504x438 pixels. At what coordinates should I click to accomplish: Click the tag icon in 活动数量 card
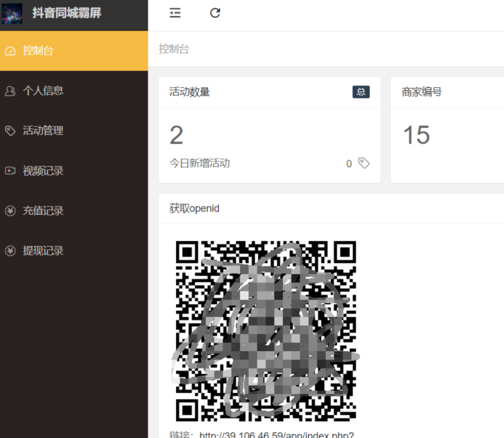(x=364, y=163)
